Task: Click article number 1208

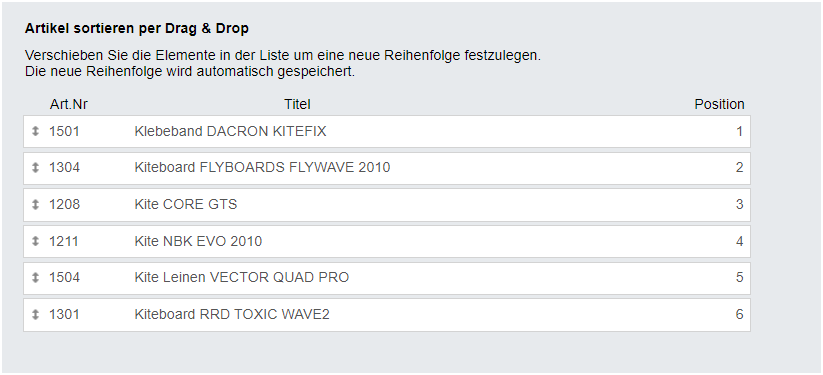Action: coord(65,204)
